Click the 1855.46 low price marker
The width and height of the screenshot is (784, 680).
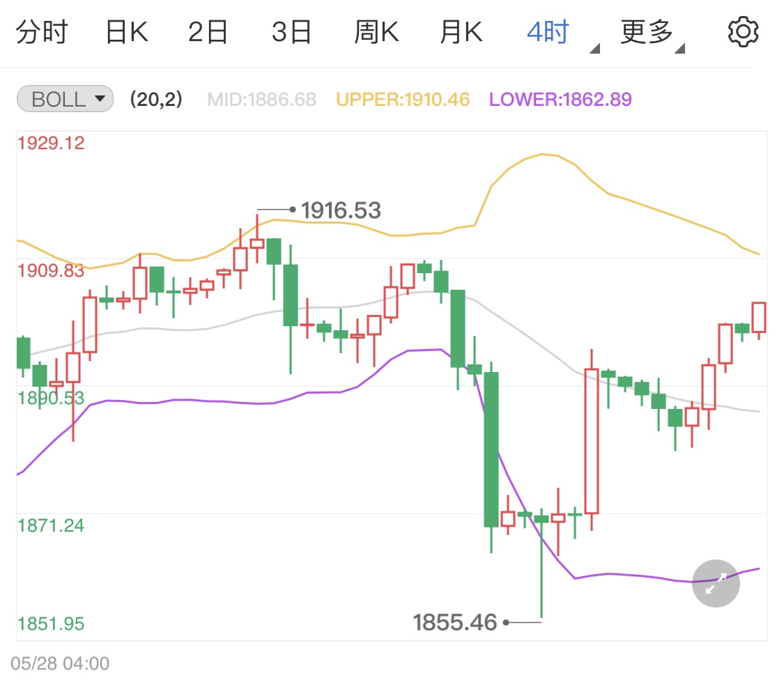tap(454, 622)
